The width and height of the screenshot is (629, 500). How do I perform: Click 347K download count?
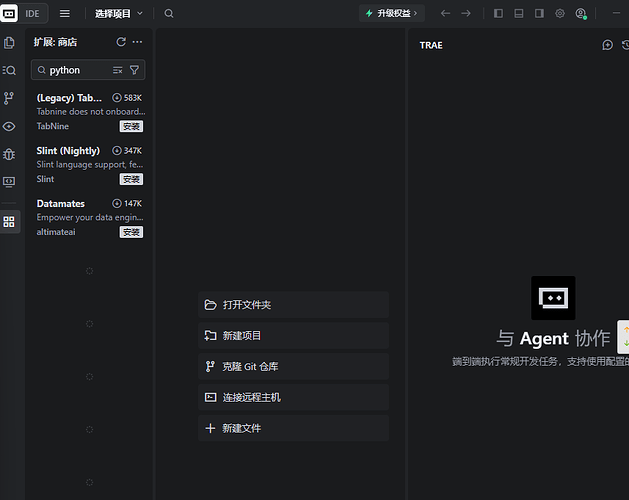[127, 151]
